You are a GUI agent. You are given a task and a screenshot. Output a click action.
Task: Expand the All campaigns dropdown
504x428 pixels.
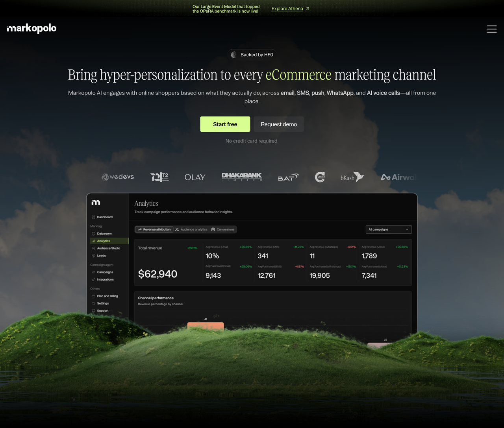click(x=389, y=229)
